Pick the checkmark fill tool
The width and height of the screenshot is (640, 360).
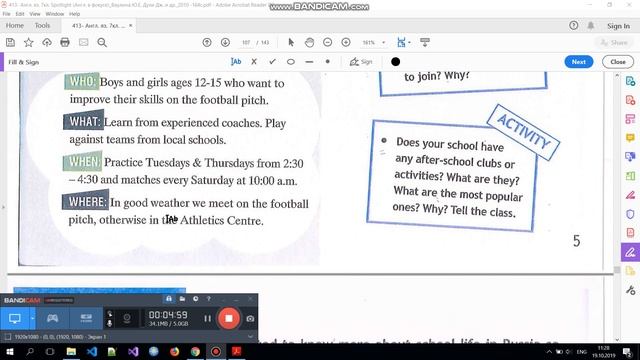272,62
